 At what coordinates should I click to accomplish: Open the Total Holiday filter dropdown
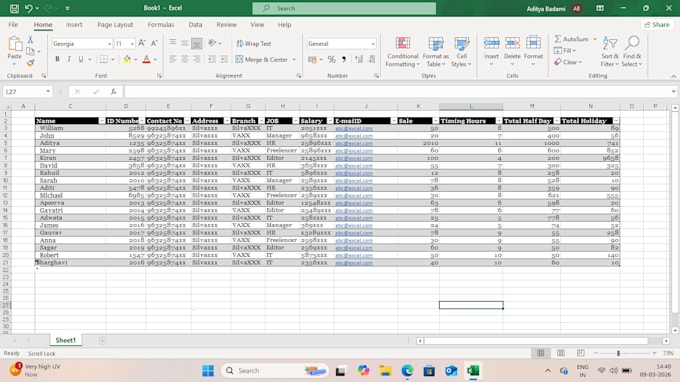[616, 121]
